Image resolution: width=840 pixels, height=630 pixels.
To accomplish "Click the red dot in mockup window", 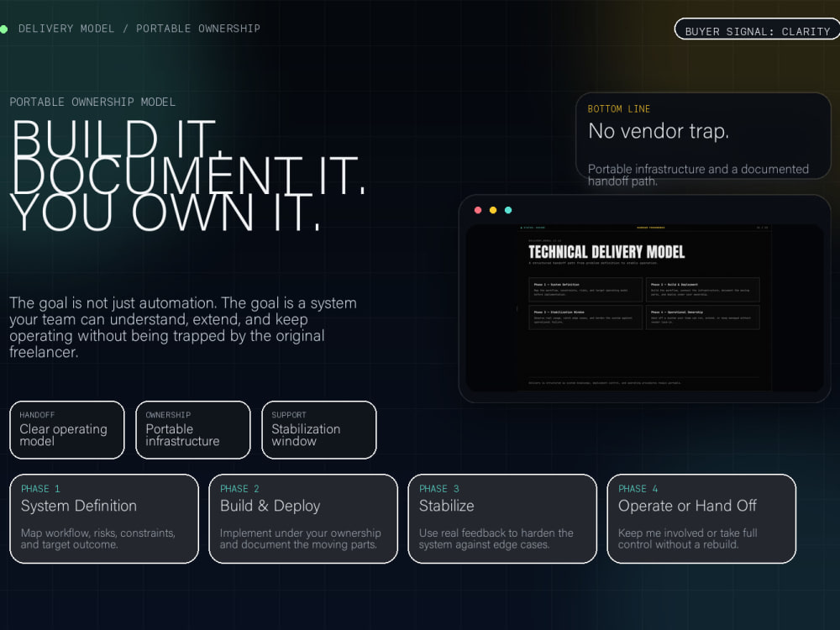I will [478, 210].
